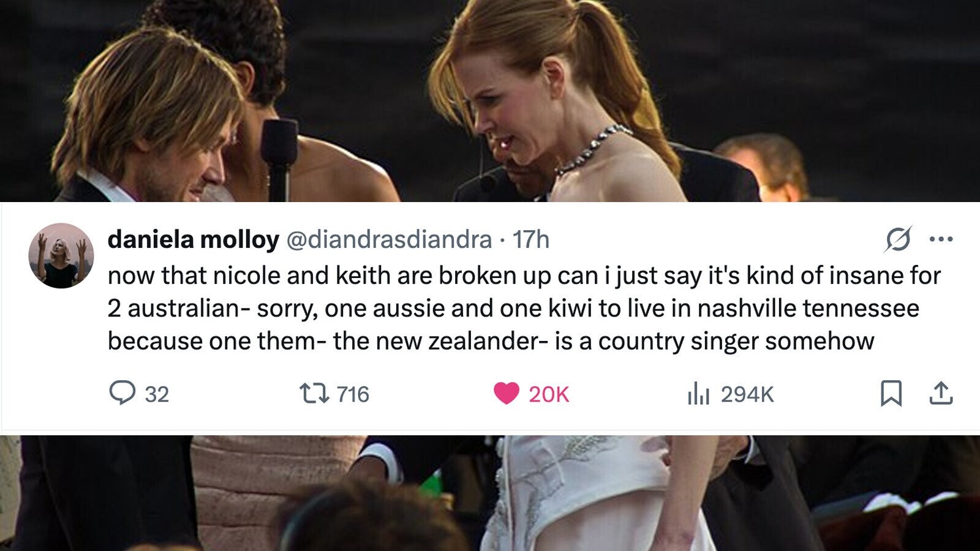Click the 294K views count
Image resolution: width=980 pixels, height=551 pixels.
(747, 394)
